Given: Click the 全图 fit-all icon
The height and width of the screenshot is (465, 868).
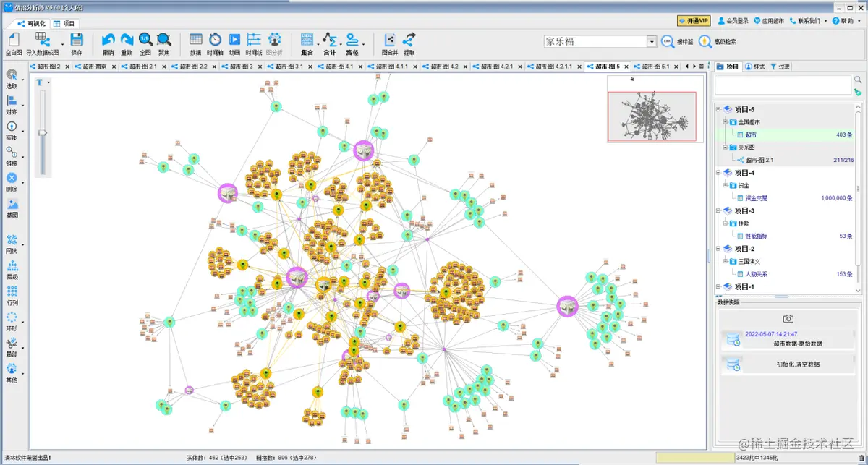Looking at the screenshot, I should coord(145,40).
